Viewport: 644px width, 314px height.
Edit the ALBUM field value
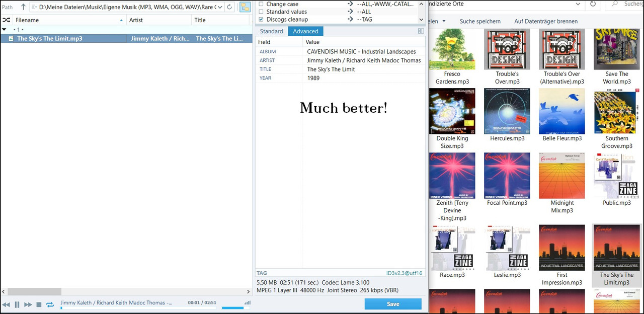click(364, 51)
